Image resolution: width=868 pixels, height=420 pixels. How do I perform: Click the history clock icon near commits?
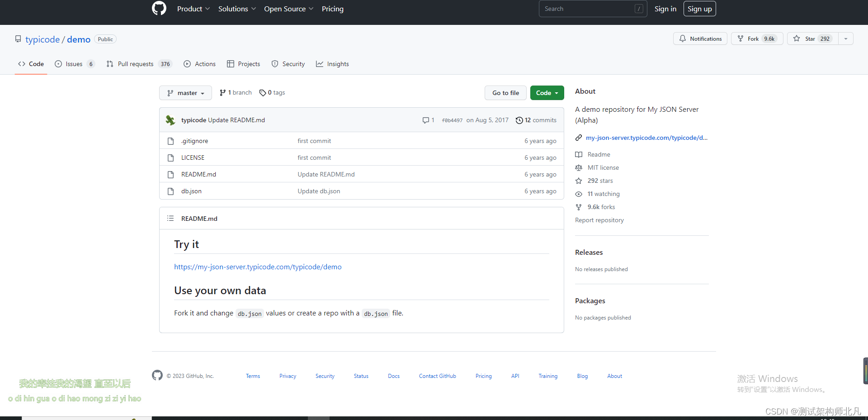(x=519, y=120)
